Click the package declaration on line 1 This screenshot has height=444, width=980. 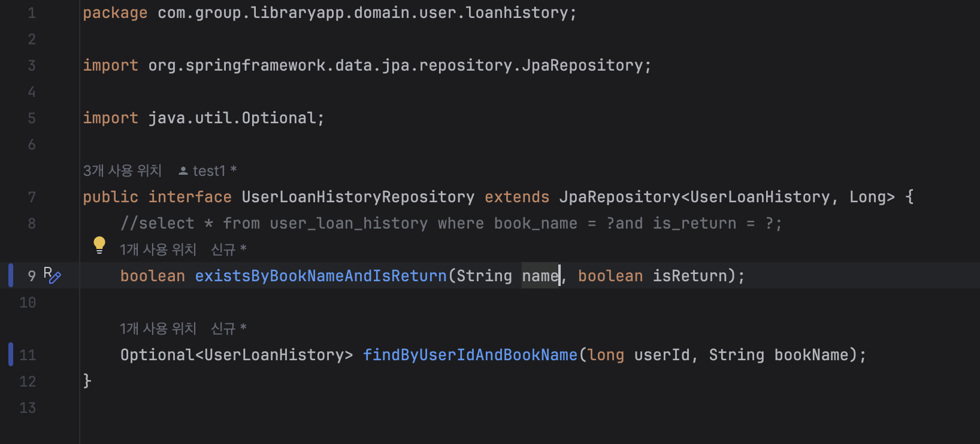[329, 13]
